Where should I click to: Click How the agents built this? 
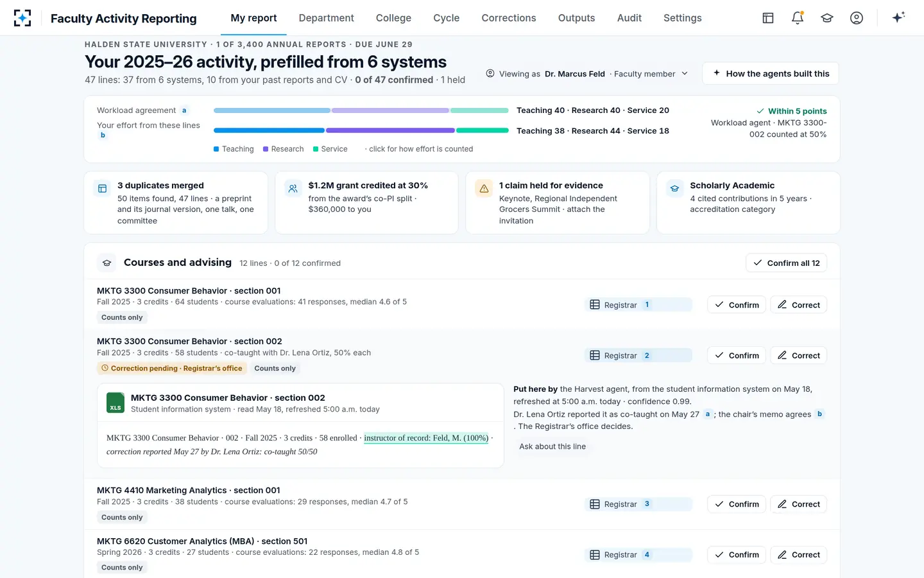[x=771, y=73]
